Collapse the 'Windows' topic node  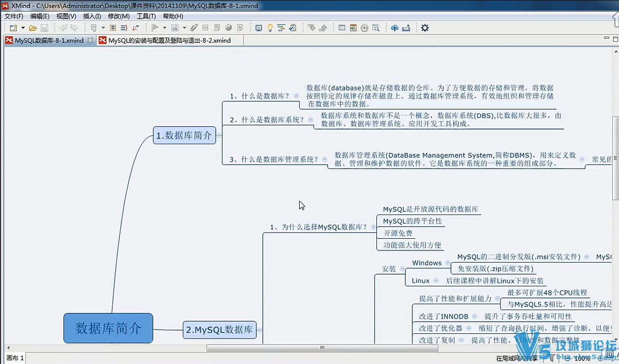tap(448, 263)
